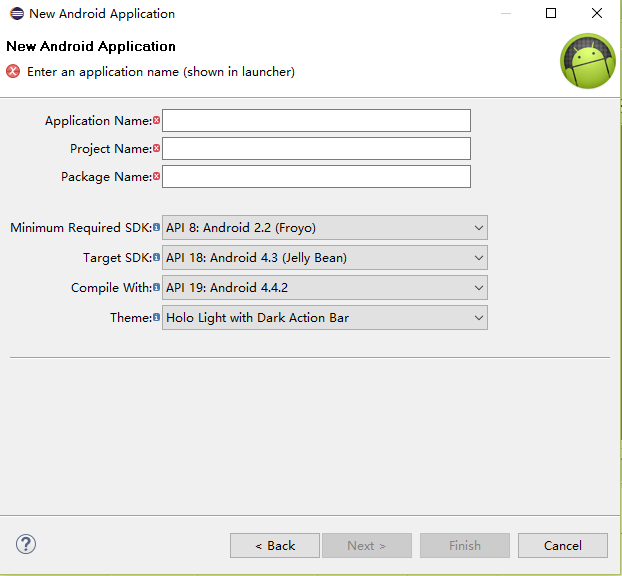The width and height of the screenshot is (622, 576).
Task: Click the help question mark icon
Action: (26, 544)
